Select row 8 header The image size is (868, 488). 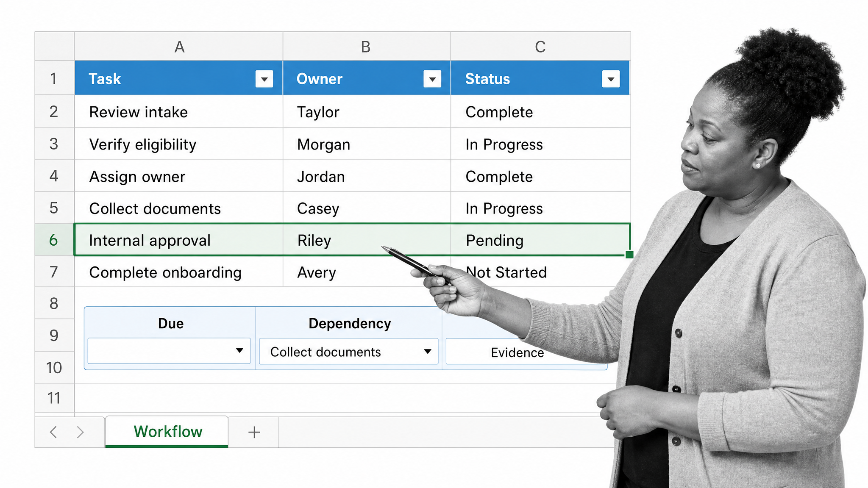point(54,303)
